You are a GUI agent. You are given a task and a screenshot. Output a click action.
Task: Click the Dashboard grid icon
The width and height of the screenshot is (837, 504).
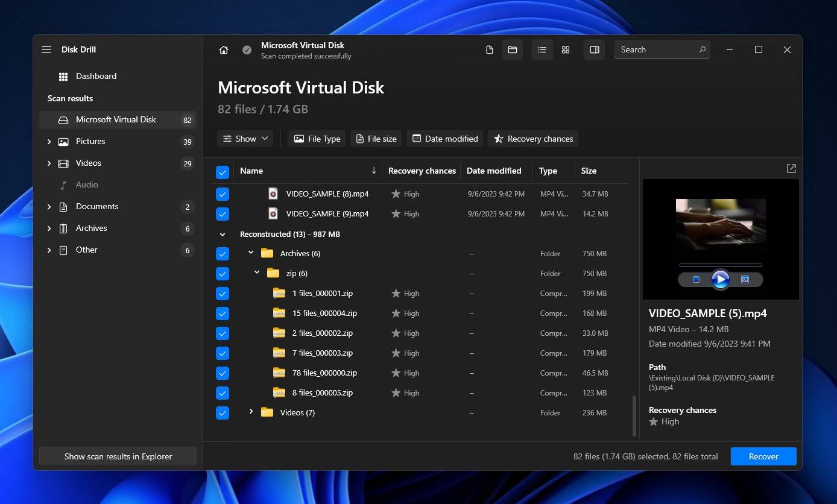coord(63,77)
